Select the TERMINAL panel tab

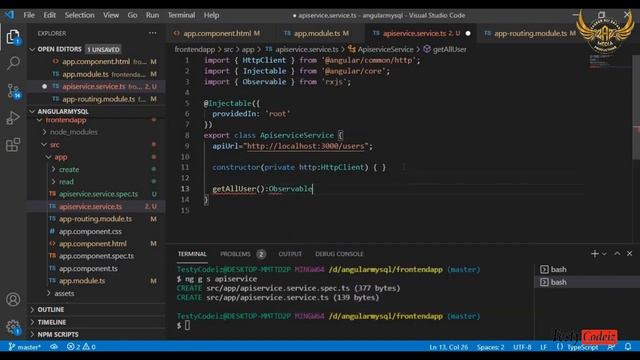coord(192,254)
